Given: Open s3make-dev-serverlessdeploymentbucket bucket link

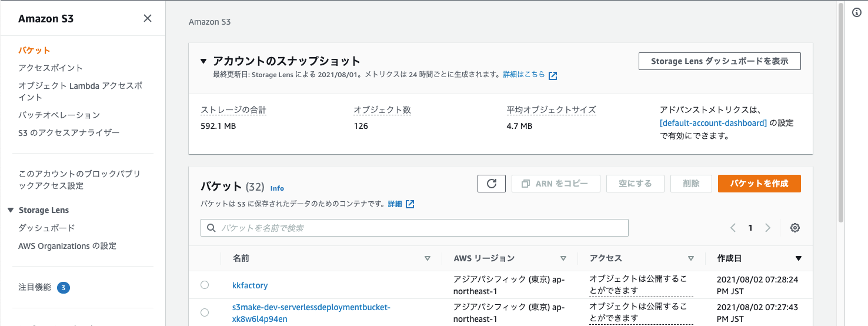Looking at the screenshot, I should pyautogui.click(x=311, y=313).
